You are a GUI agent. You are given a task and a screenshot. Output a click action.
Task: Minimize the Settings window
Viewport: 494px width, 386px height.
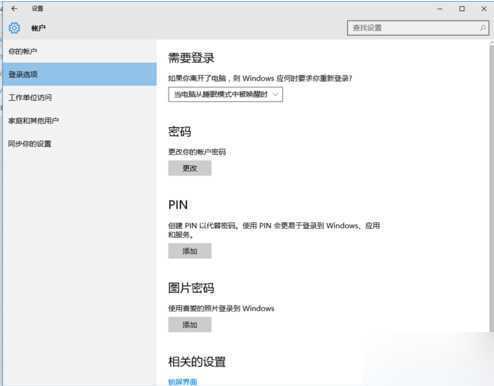440,9
